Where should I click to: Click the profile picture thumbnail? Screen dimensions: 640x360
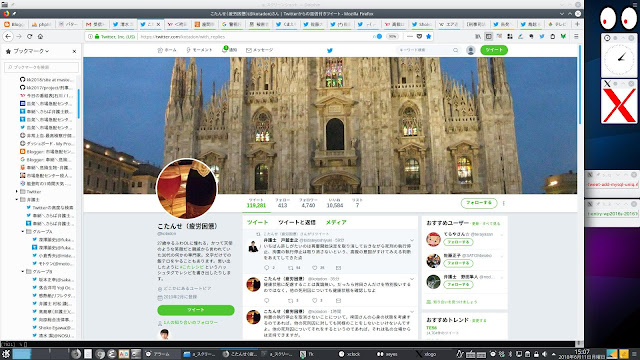click(x=187, y=189)
